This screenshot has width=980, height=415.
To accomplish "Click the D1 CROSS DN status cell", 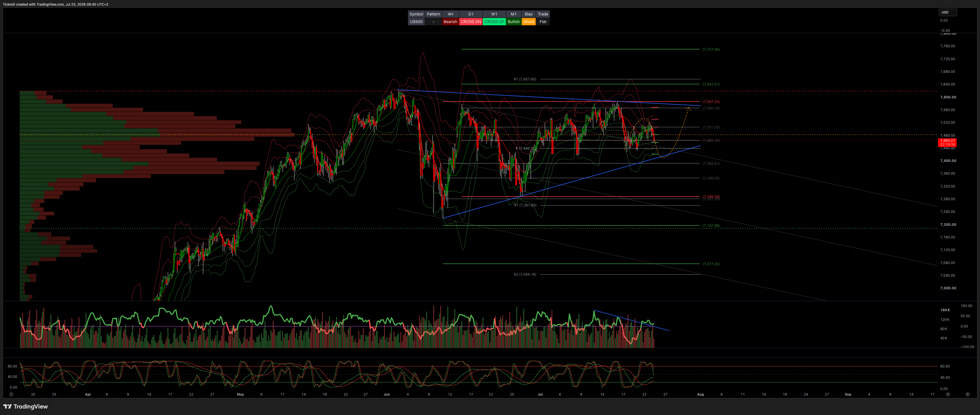I will coord(471,22).
